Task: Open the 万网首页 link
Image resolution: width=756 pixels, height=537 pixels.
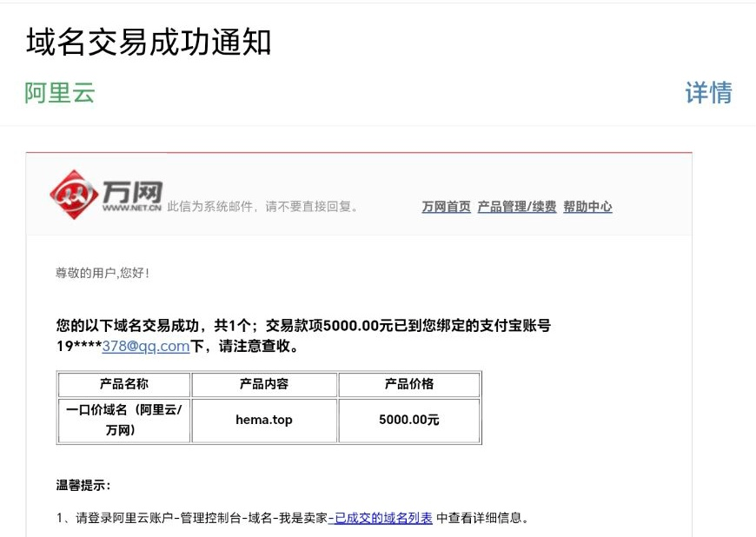Action: click(x=446, y=207)
